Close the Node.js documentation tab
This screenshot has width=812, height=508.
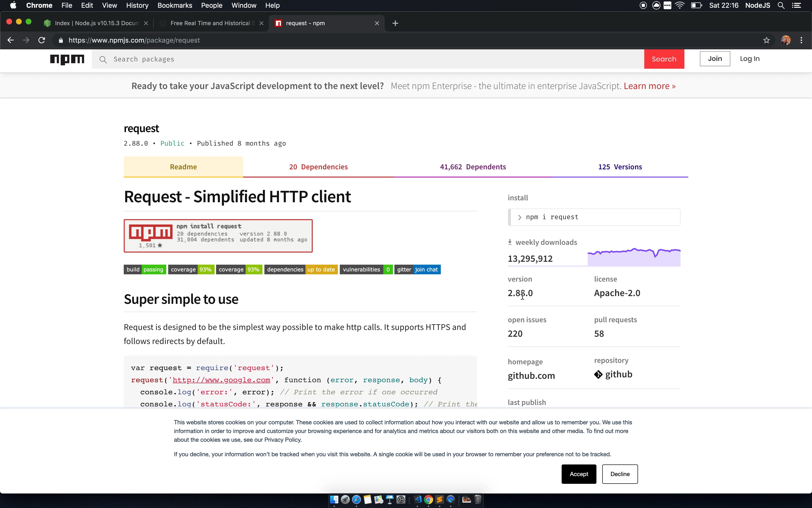146,23
